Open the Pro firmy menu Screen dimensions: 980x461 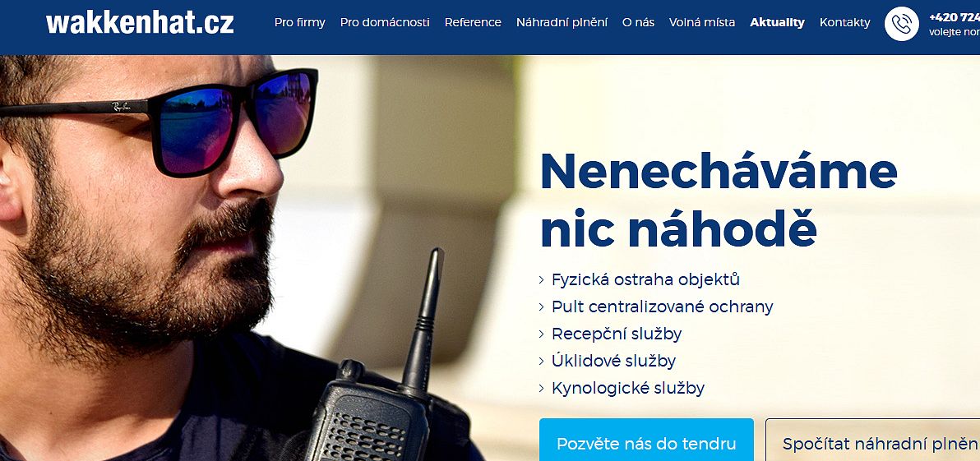300,22
